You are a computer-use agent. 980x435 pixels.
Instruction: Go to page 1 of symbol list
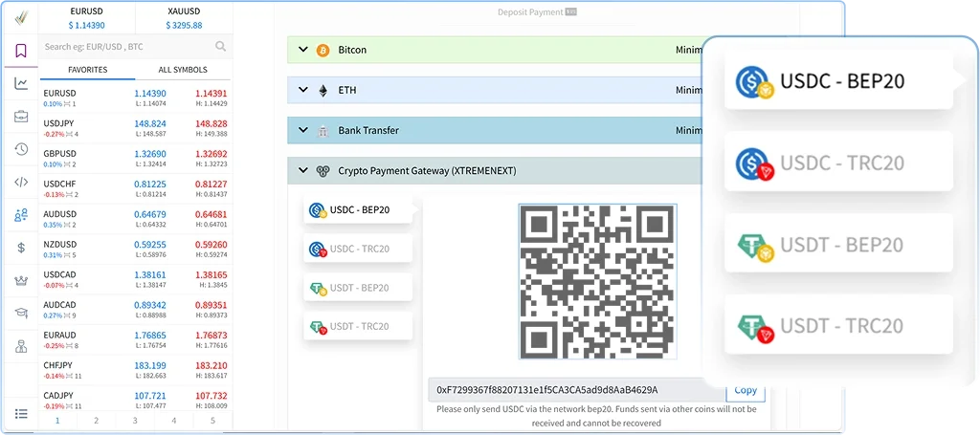click(57, 421)
